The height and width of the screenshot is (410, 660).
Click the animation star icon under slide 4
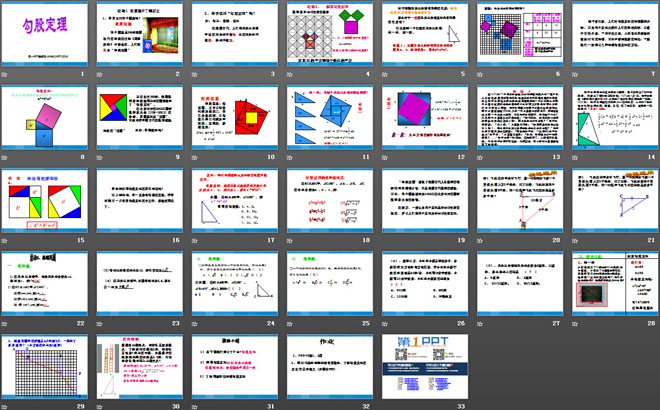coord(290,75)
